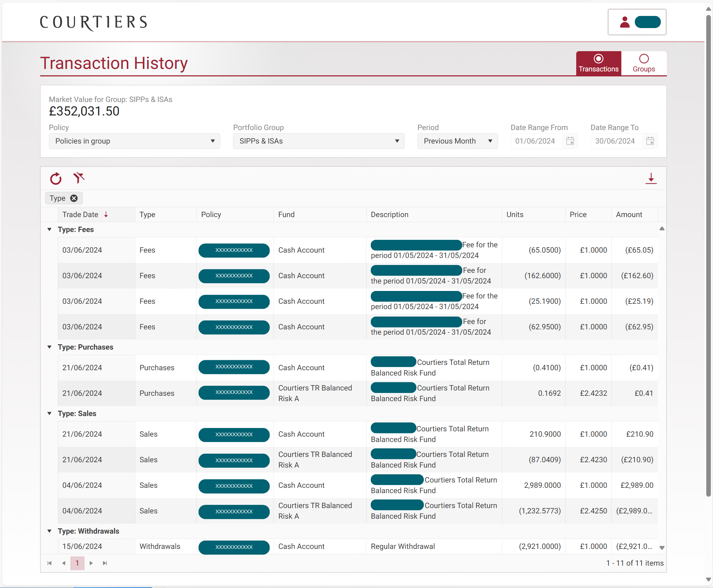Screen dimensions: 713x588
Task: Go to the next page of transactions
Action: tap(91, 563)
